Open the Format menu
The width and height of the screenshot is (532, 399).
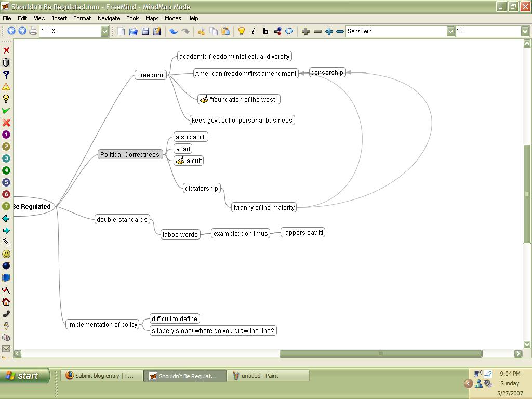tap(82, 18)
